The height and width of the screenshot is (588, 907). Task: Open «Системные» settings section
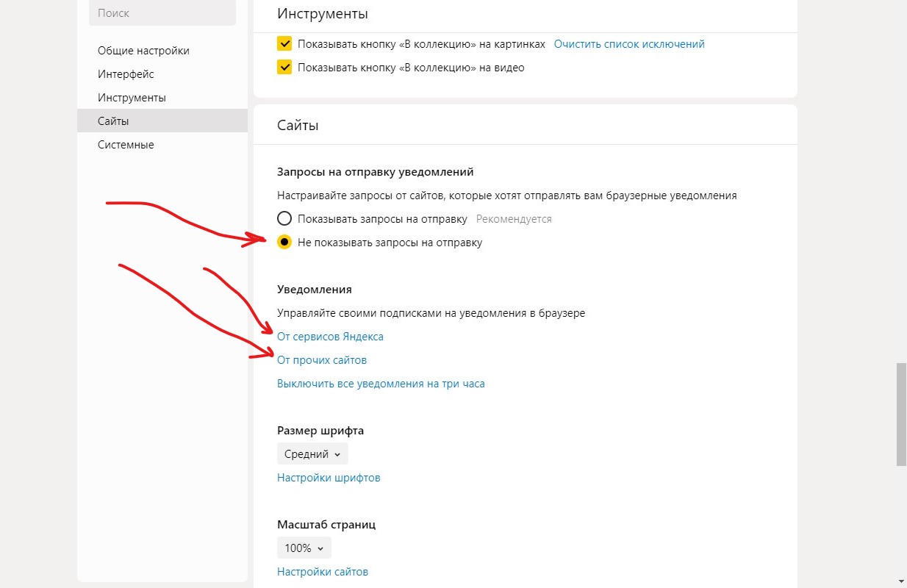point(126,145)
